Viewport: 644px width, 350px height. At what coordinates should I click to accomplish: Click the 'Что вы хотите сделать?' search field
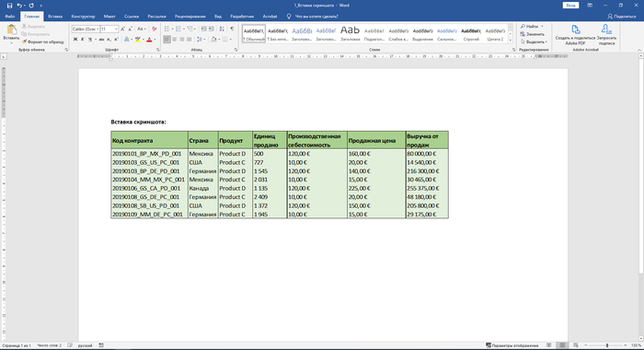point(316,17)
